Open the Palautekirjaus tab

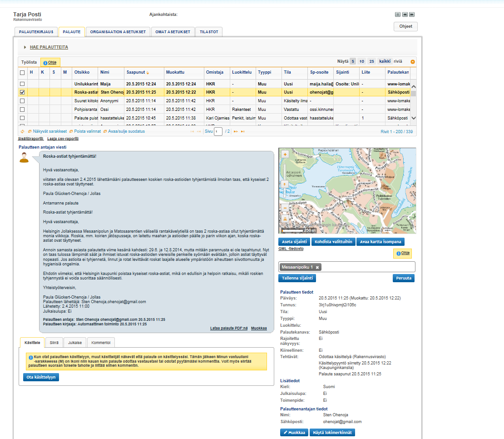[36, 32]
